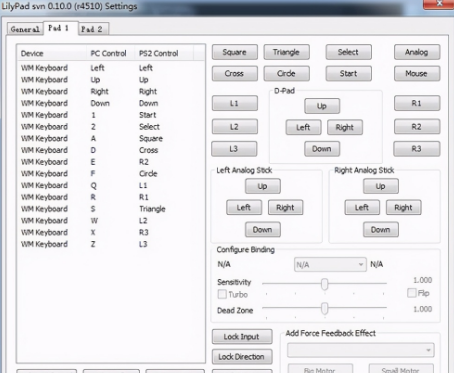Click the Start binding button
454x373 pixels.
(x=349, y=74)
